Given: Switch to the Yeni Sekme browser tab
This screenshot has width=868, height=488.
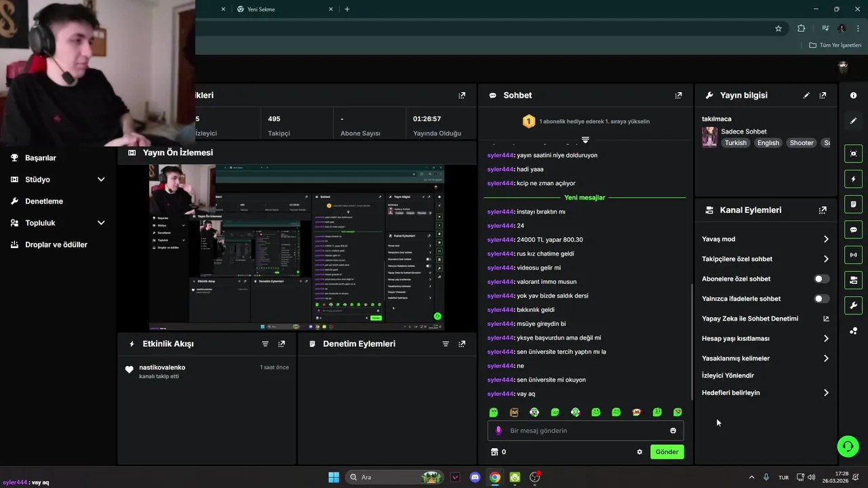Looking at the screenshot, I should coord(285,9).
